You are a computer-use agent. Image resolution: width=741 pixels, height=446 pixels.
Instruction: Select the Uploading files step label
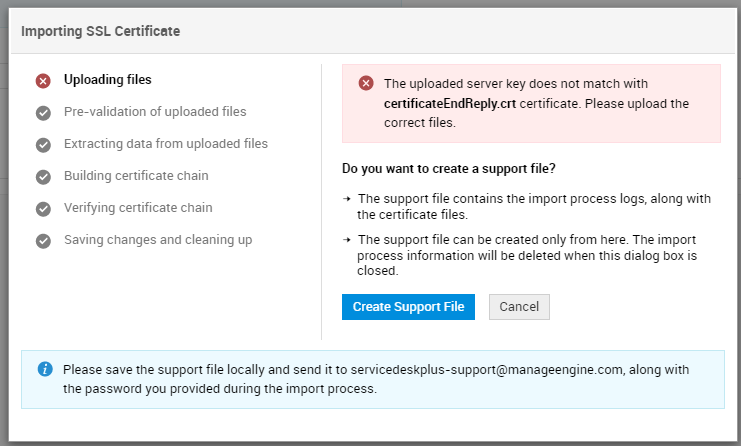108,80
